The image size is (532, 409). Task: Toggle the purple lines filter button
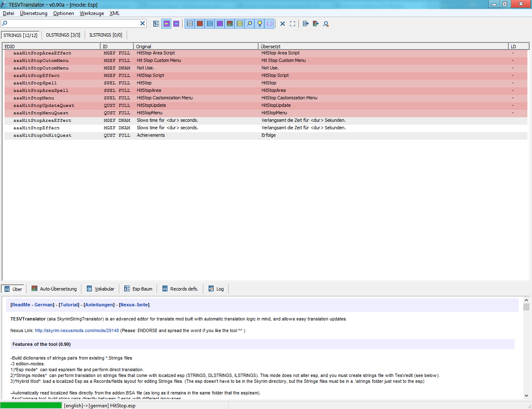coord(220,24)
